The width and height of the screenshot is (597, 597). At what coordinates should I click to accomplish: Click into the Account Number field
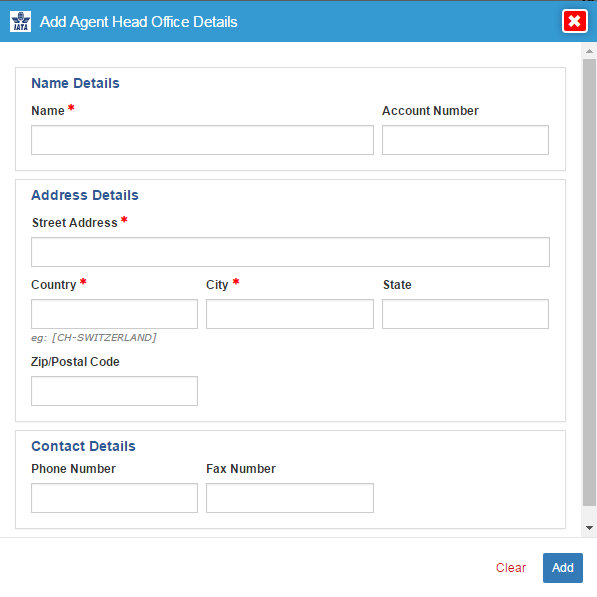(465, 140)
